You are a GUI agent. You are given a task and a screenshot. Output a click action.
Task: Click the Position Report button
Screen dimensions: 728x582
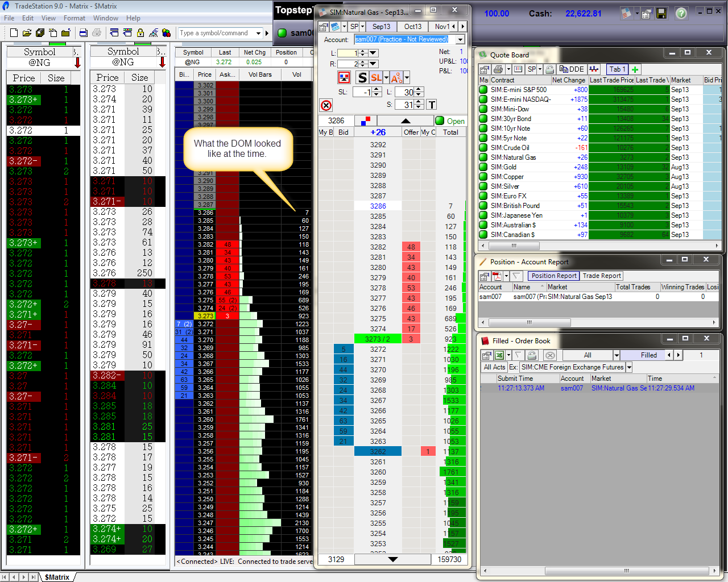[x=554, y=276]
